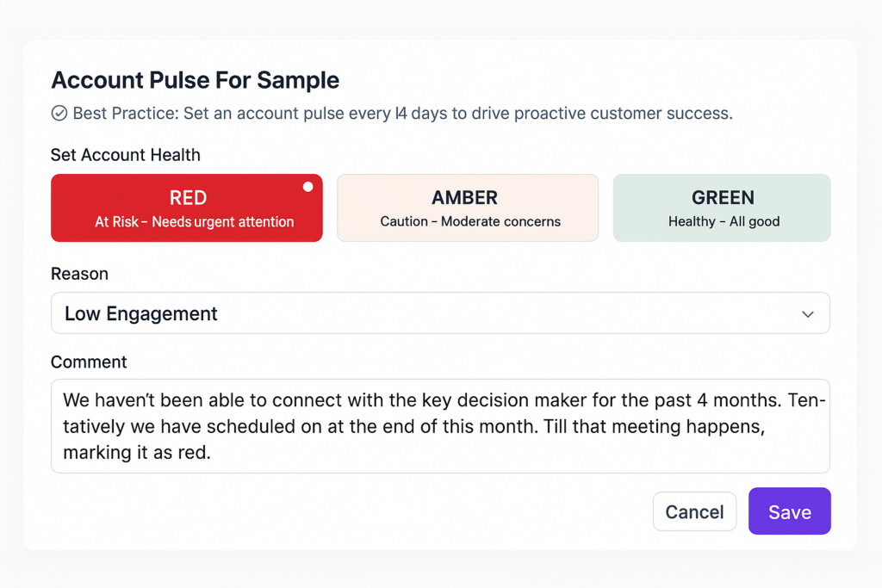
Task: Click the Set Account Health label
Action: (126, 155)
